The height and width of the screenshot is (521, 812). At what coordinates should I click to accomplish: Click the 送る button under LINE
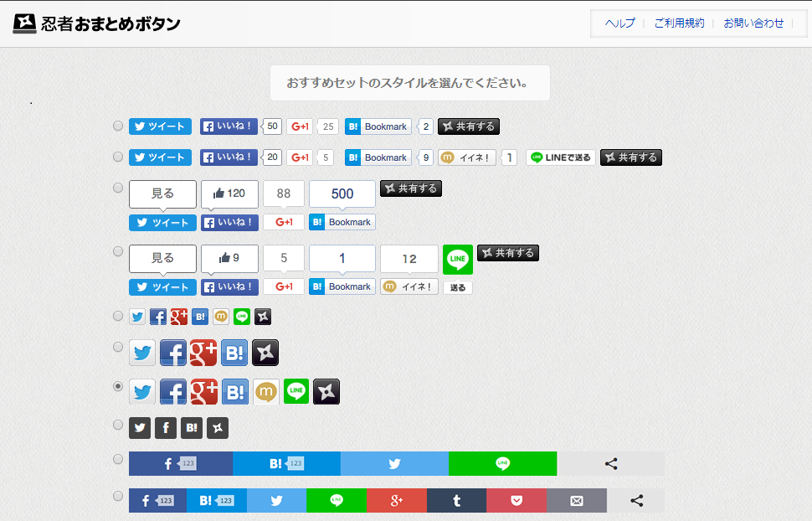tap(458, 287)
